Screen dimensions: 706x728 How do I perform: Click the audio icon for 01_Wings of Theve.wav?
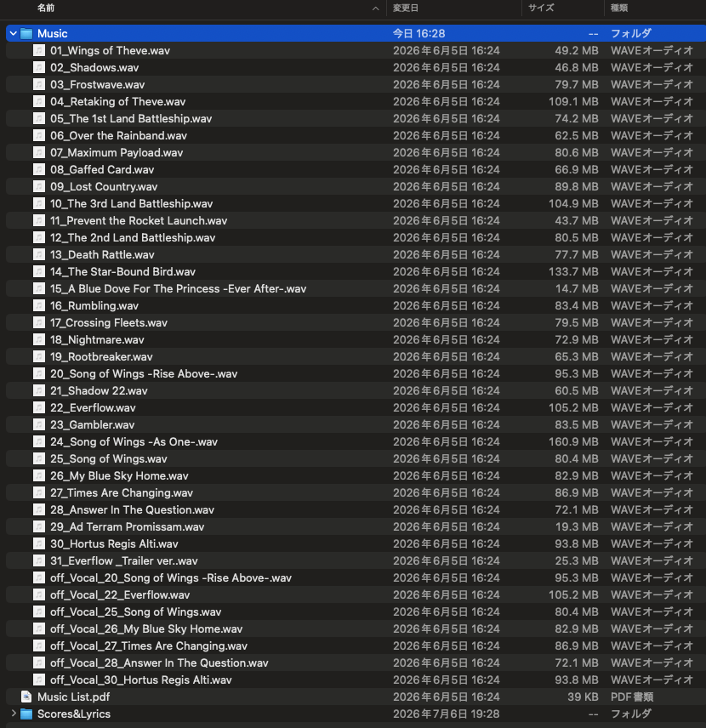[x=39, y=50]
